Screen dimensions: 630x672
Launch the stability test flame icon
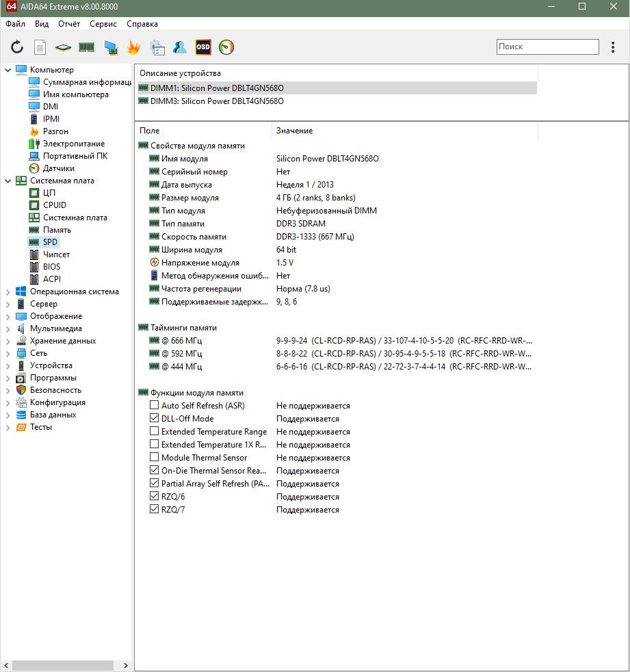pos(133,47)
